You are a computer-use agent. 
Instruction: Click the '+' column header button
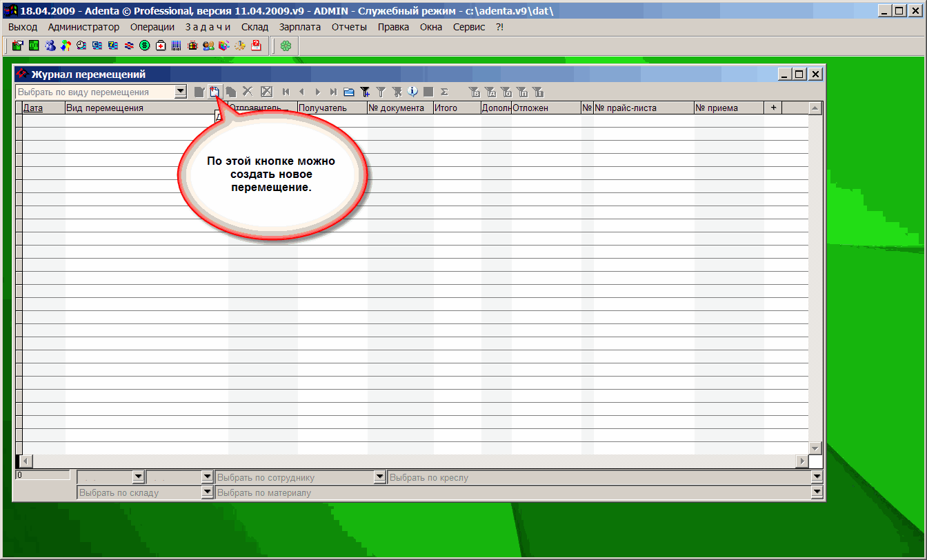(x=773, y=108)
